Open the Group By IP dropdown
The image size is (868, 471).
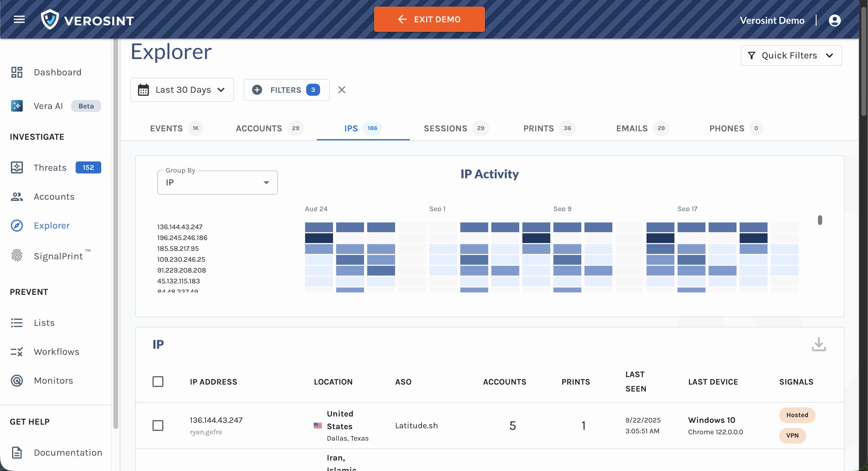(x=217, y=182)
